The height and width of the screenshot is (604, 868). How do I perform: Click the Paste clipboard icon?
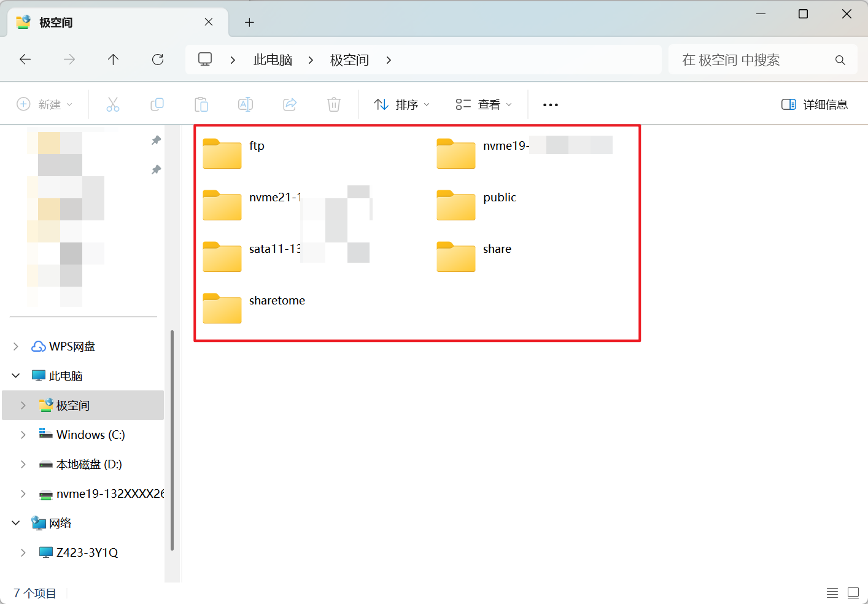coord(201,104)
